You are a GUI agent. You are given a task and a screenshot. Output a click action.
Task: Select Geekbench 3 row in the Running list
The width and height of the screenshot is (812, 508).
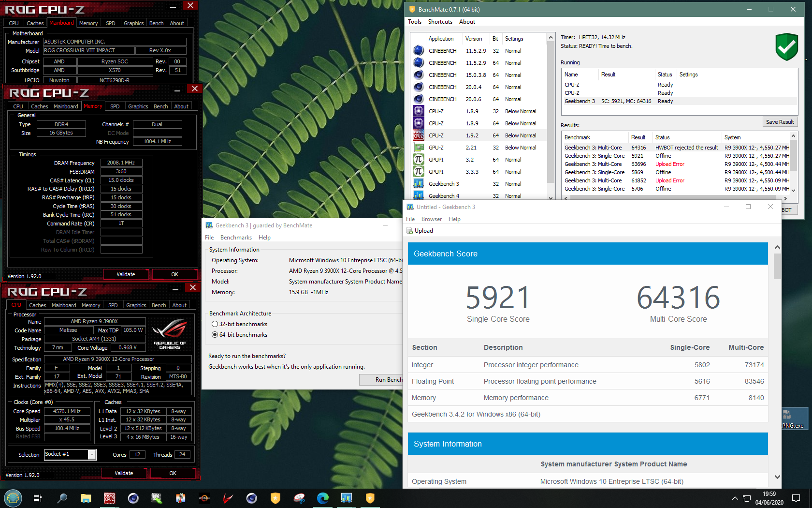pyautogui.click(x=679, y=101)
